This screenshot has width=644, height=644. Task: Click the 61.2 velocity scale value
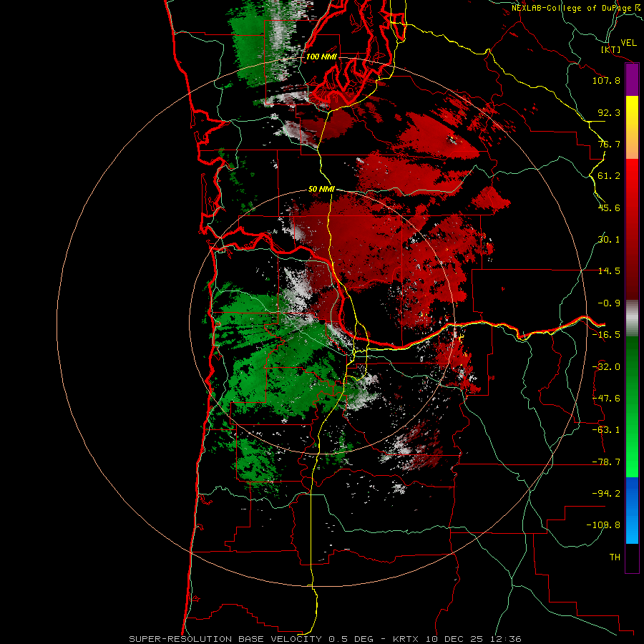(x=609, y=176)
